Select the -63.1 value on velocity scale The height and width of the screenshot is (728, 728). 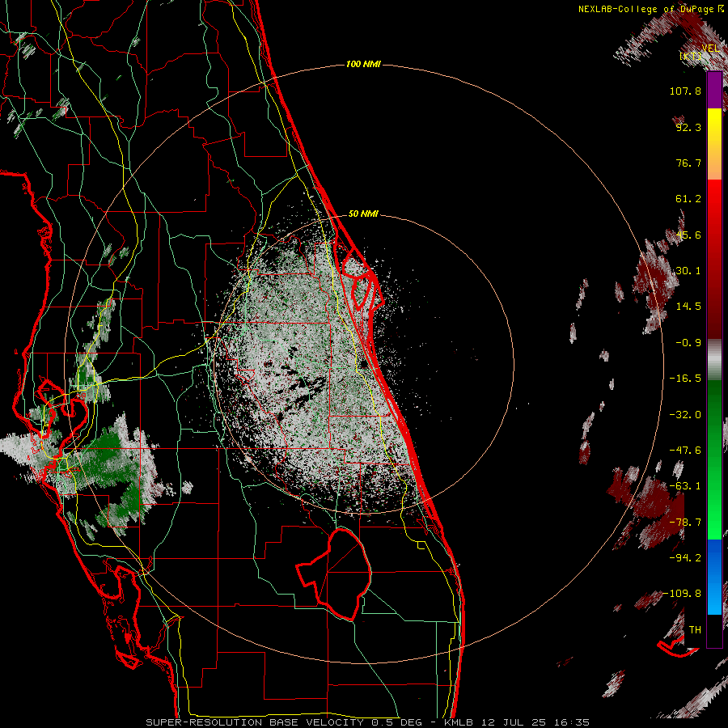click(x=685, y=486)
